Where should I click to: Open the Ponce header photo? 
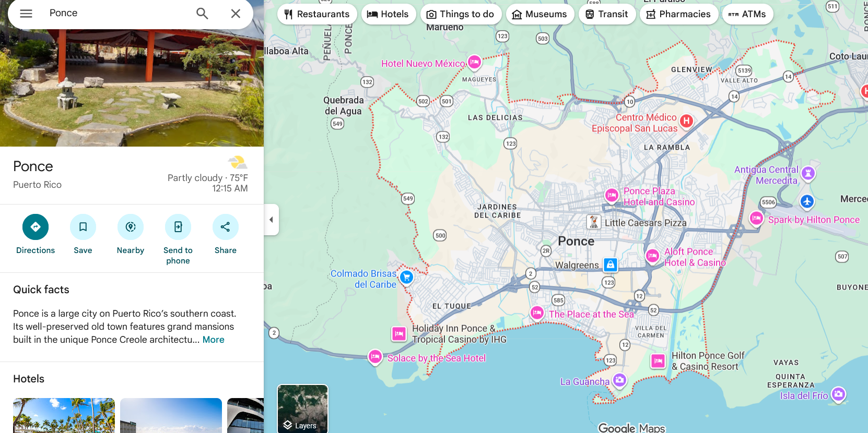[x=132, y=88]
